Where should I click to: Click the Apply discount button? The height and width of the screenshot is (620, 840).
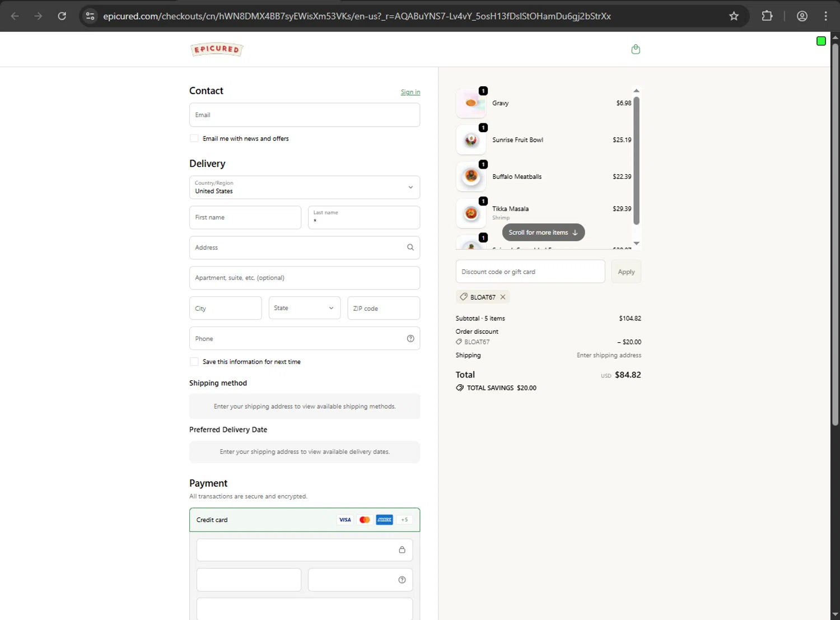[x=626, y=272]
